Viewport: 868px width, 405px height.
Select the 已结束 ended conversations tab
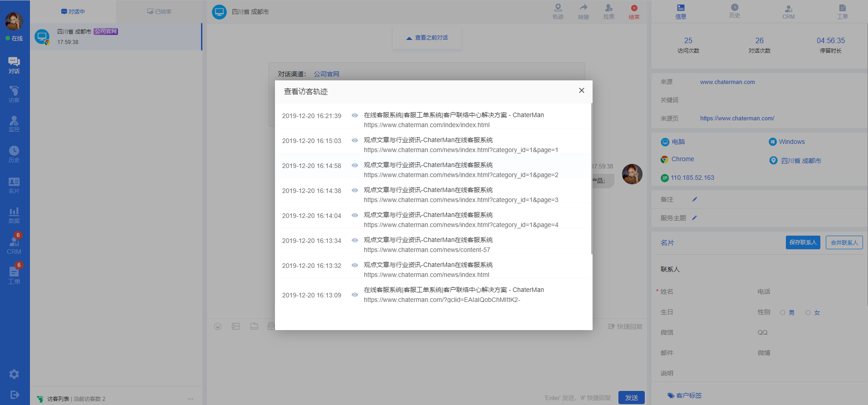[x=159, y=12]
